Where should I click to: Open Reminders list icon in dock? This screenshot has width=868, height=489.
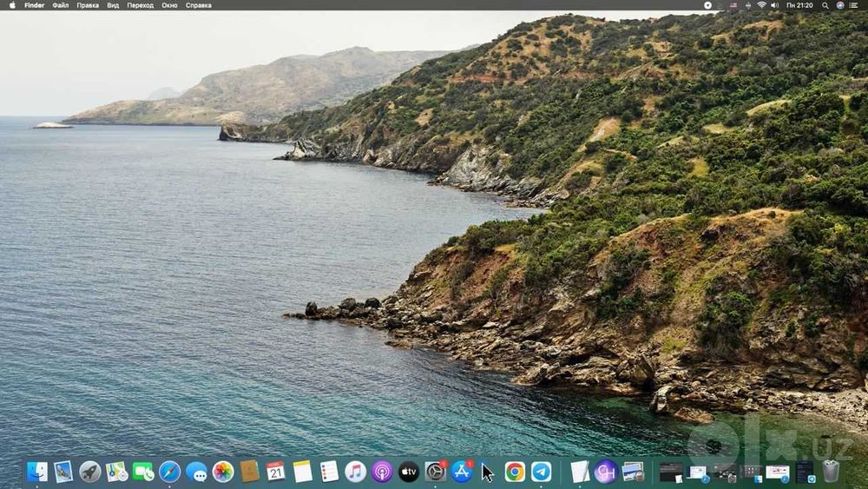click(329, 472)
